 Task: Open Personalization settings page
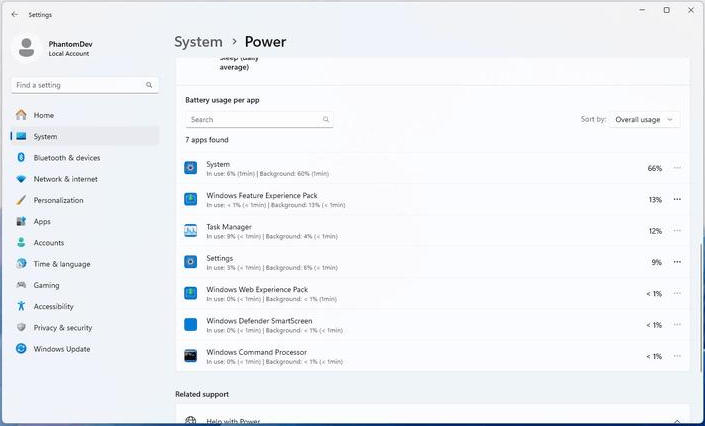pos(58,200)
